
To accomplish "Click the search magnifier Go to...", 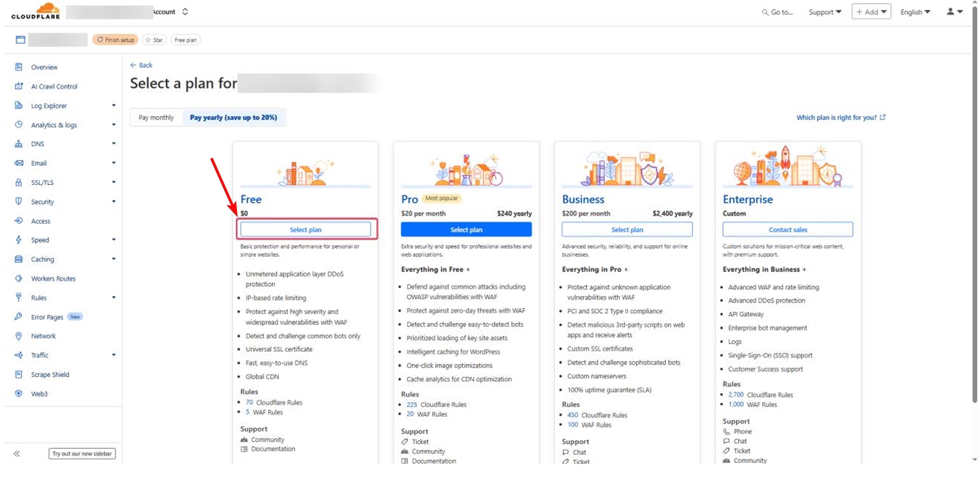I will point(778,12).
